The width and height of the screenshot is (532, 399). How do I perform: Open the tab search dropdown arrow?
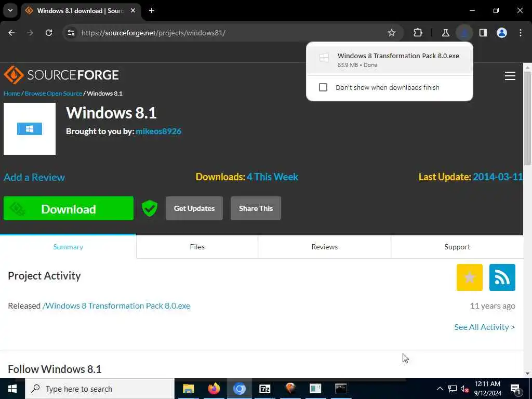(10, 10)
